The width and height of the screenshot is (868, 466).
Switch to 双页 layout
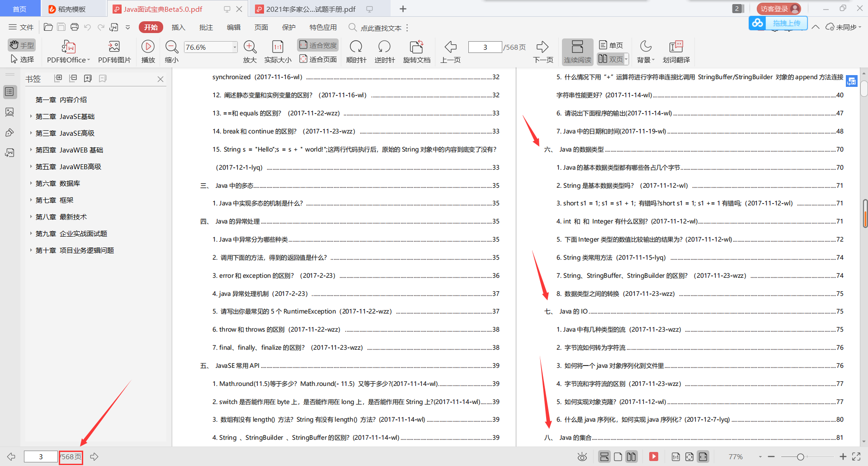click(x=610, y=59)
